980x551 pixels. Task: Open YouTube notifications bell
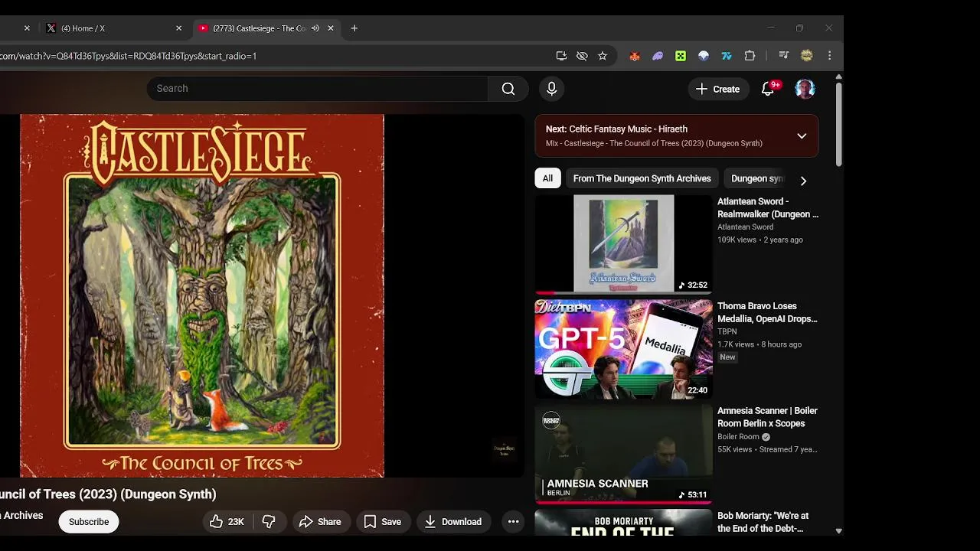768,89
